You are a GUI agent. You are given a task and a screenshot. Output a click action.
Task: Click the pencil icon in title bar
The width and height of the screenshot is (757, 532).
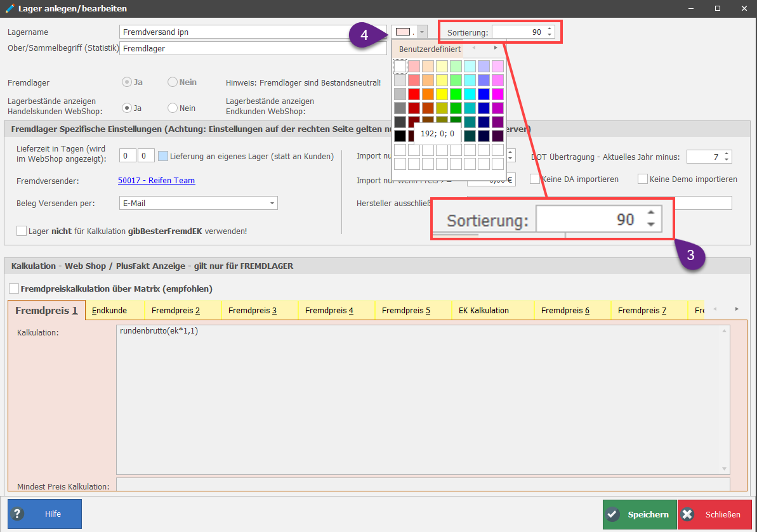10,8
